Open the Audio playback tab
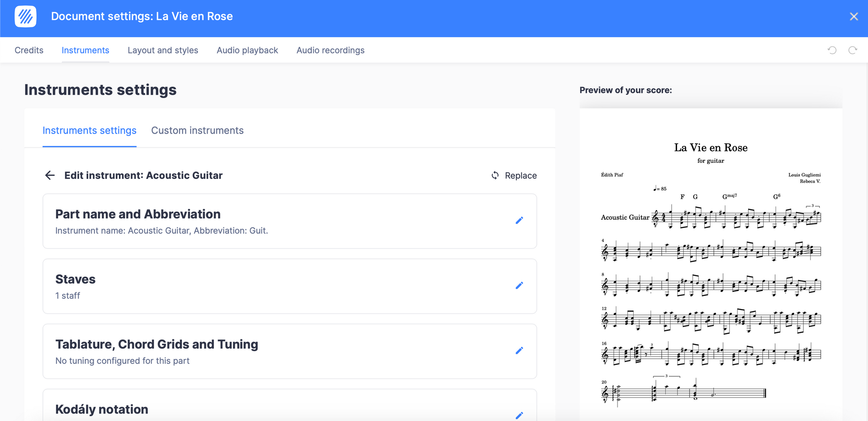 tap(247, 50)
